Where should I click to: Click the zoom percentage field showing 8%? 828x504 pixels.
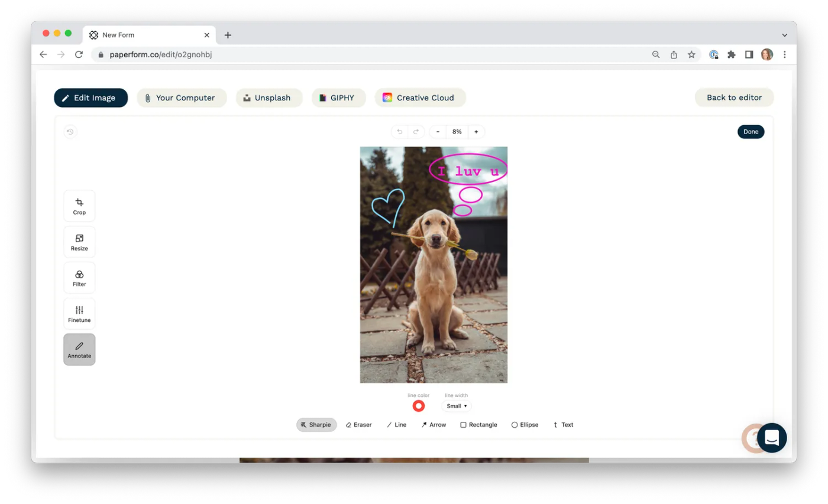pyautogui.click(x=457, y=131)
